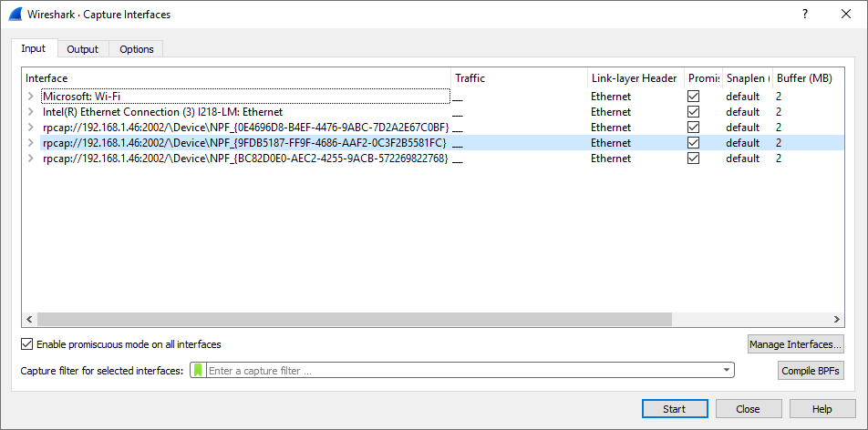Switch to the Input tab
This screenshot has height=430, width=868.
(x=33, y=48)
